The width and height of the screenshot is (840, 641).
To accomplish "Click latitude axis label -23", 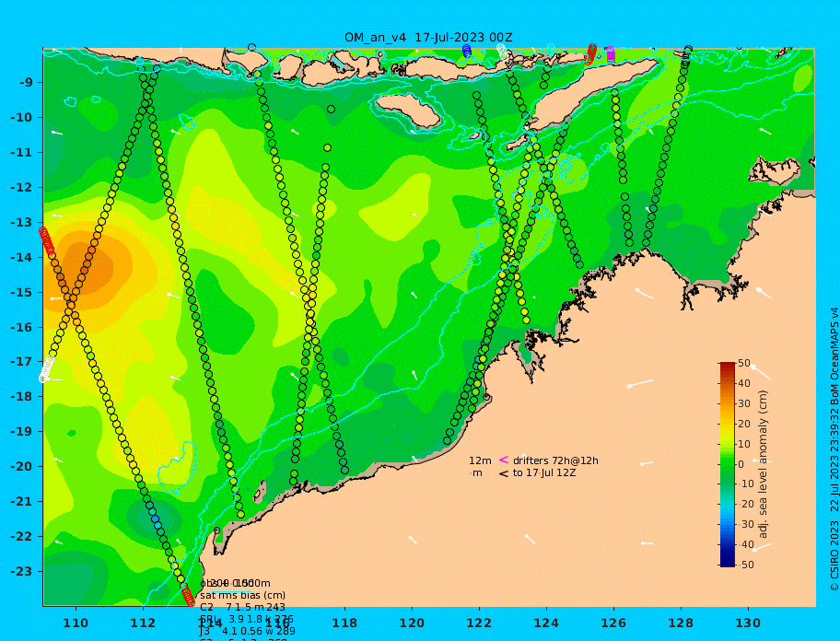I will point(21,571).
